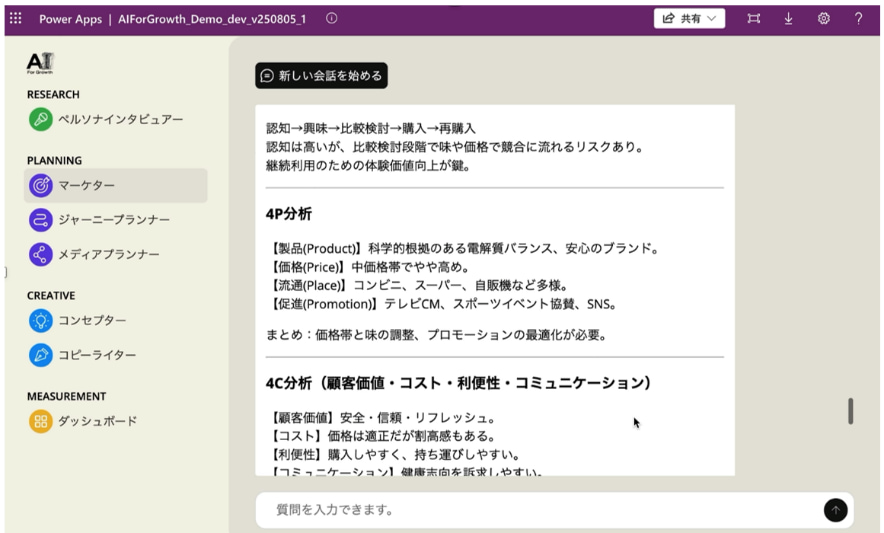884x533 pixels.
Task: Open the ダッシュボード menu item
Action: tap(97, 421)
